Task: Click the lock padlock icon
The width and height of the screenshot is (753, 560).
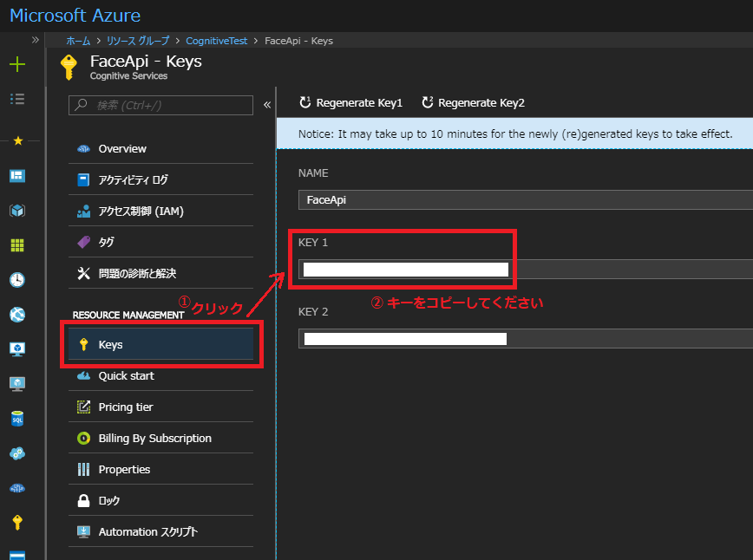Action: [x=83, y=500]
